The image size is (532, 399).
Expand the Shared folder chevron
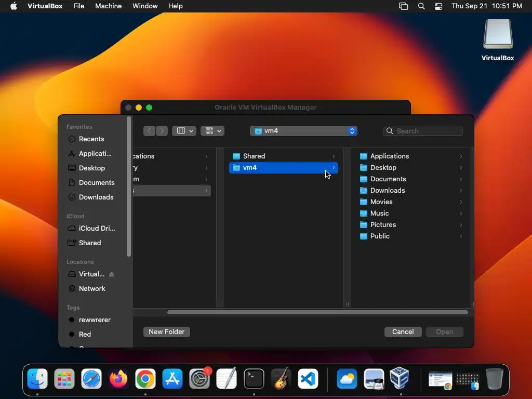pos(334,156)
